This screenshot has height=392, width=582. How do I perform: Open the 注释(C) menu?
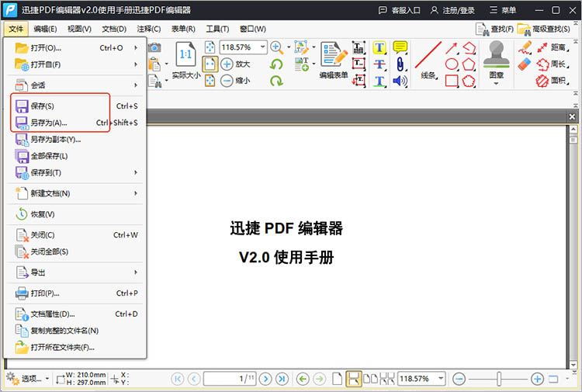tap(148, 29)
